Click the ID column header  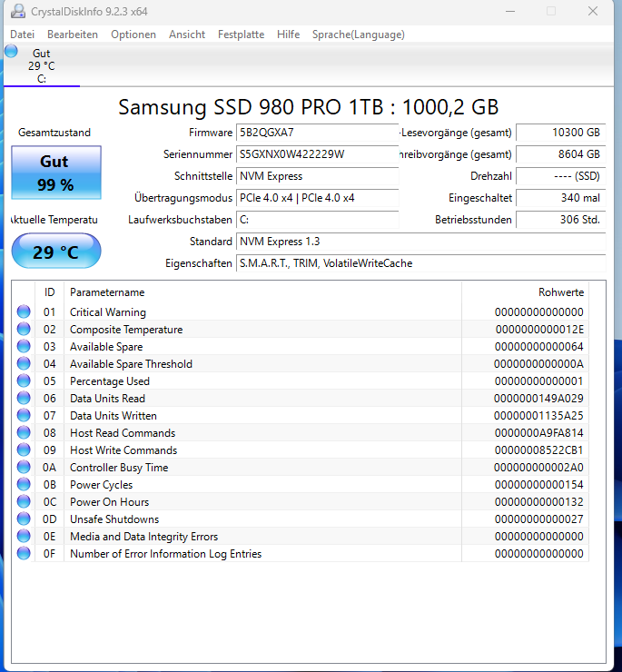pyautogui.click(x=49, y=292)
